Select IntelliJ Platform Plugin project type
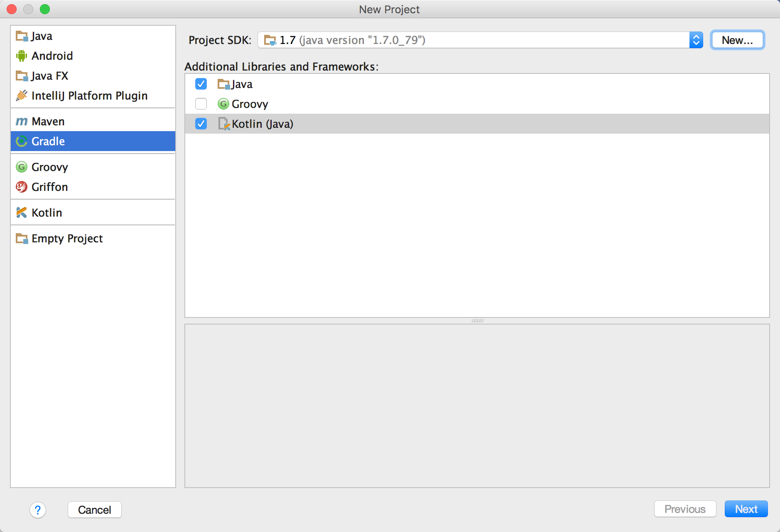The width and height of the screenshot is (780, 532). click(x=93, y=96)
